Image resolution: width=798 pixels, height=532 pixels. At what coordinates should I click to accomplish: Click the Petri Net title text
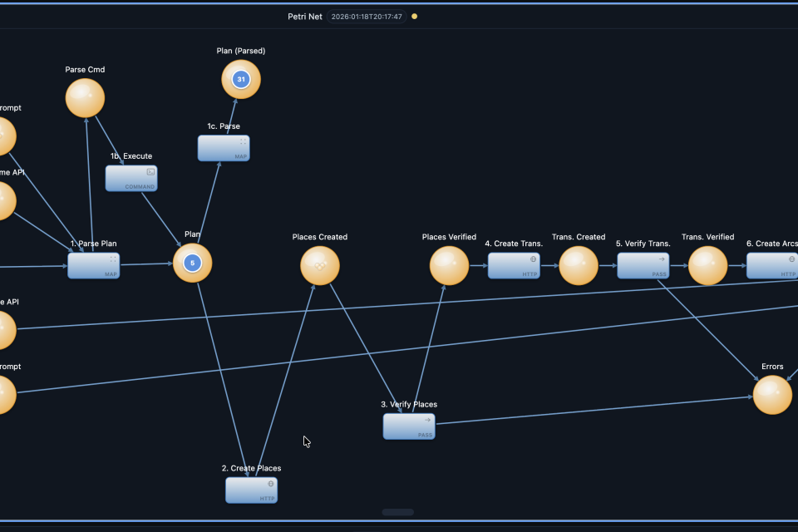[x=303, y=16]
